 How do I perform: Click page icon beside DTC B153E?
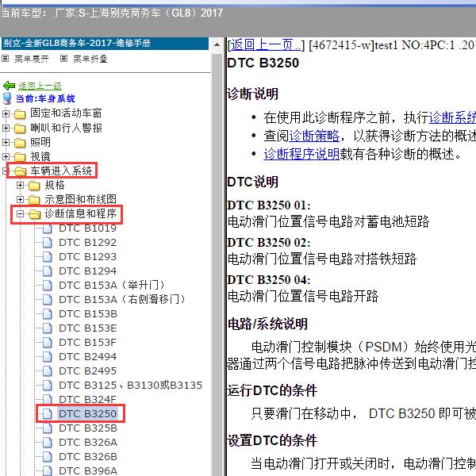pos(47,328)
